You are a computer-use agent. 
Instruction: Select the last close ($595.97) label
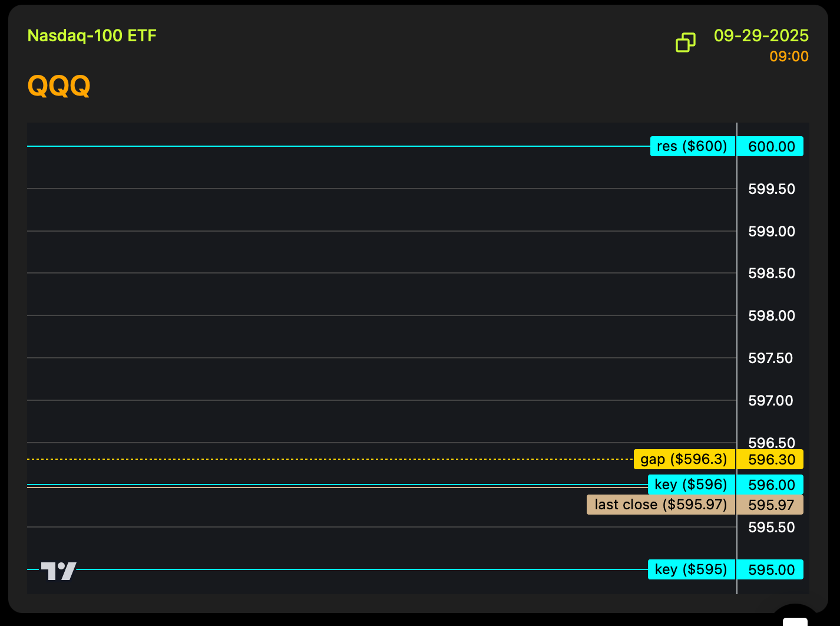pyautogui.click(x=660, y=505)
